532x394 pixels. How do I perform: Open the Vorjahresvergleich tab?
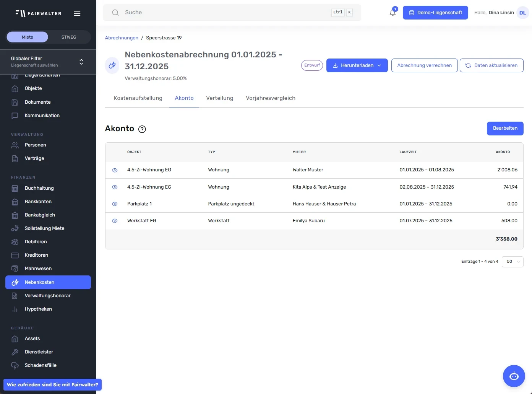(x=271, y=98)
